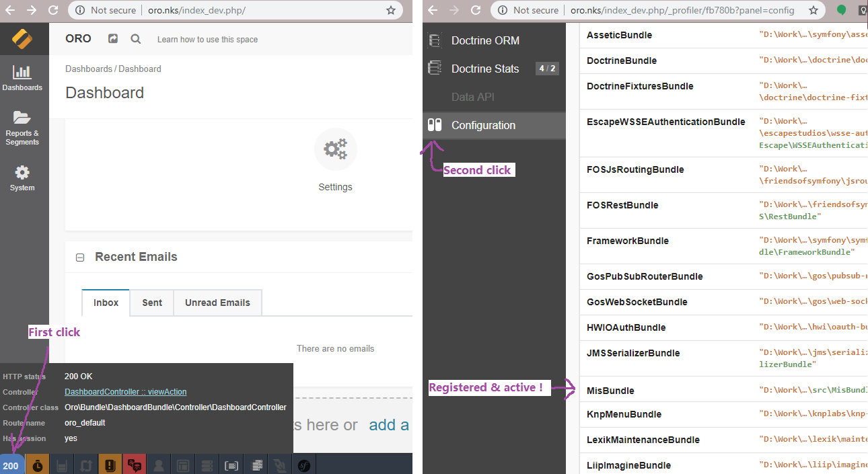868x474 pixels.
Task: Select the Inbox tab
Action: pos(106,303)
